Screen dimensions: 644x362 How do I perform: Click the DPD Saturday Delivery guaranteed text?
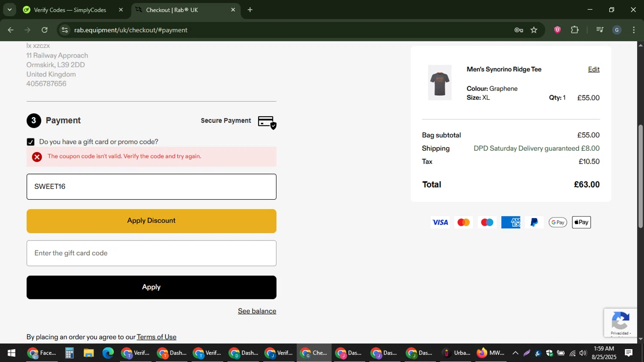click(x=526, y=148)
